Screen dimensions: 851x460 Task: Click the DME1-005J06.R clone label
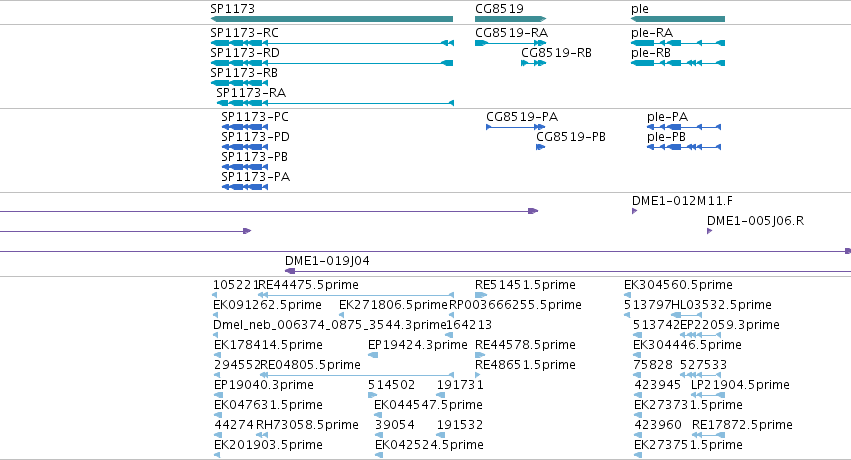pyautogui.click(x=755, y=221)
